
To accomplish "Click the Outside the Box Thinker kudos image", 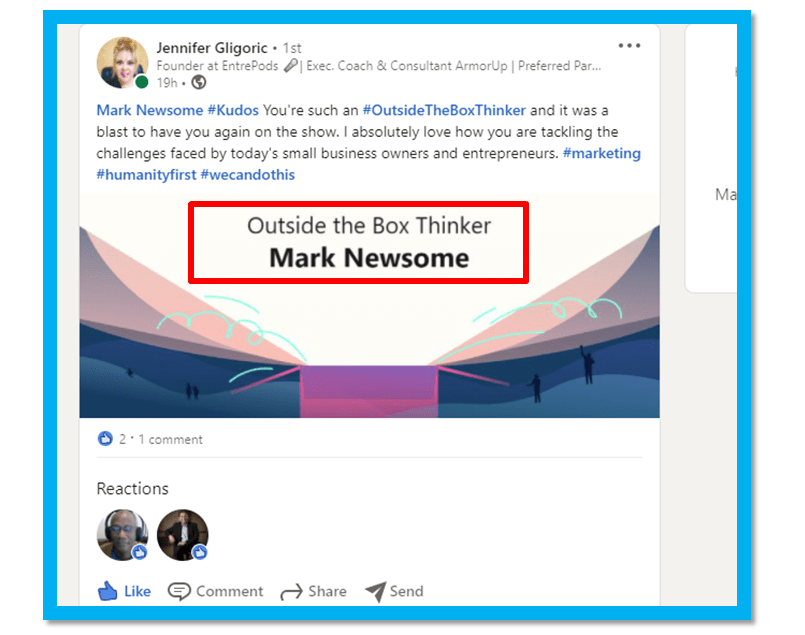I will point(369,306).
